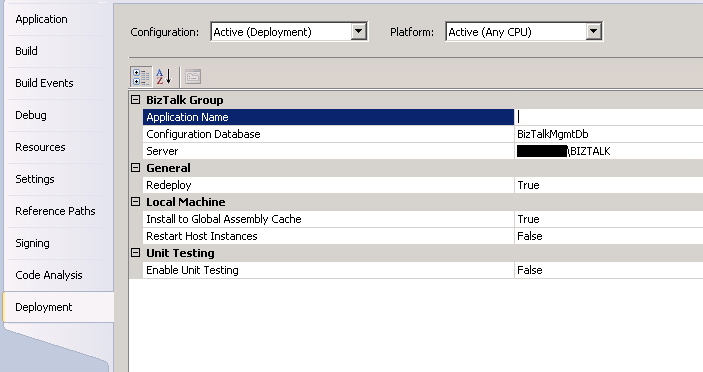Viewport: 703px width, 372px height.
Task: Open the Platform dropdown
Action: [594, 31]
